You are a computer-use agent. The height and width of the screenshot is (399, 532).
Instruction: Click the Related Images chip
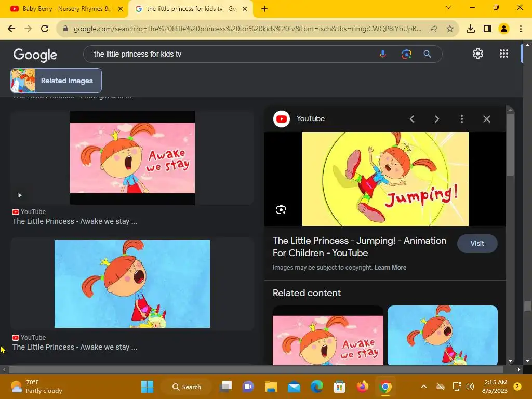click(56, 81)
